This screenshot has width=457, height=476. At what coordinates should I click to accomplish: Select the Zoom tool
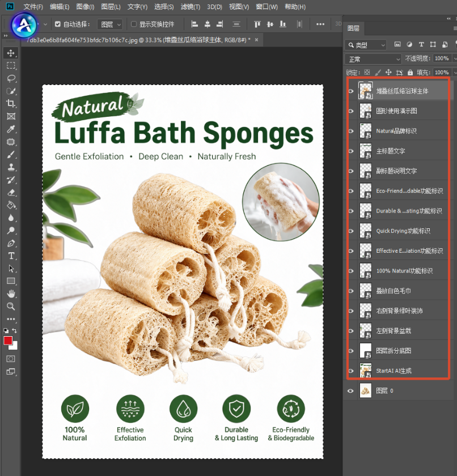pyautogui.click(x=11, y=307)
